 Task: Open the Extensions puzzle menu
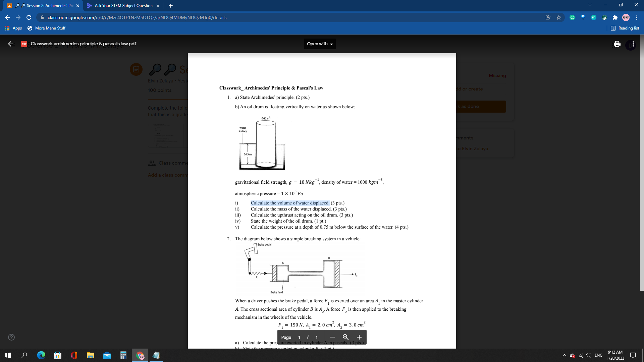615,17
